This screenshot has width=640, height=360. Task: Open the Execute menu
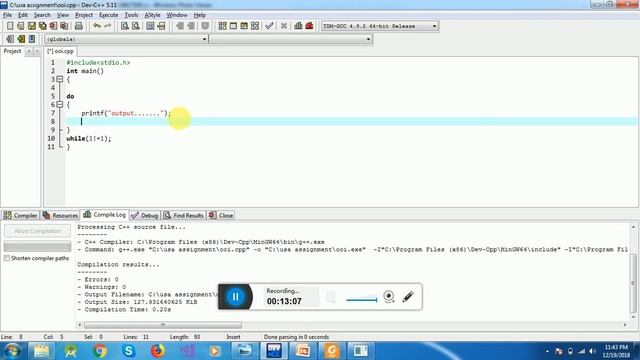[109, 15]
